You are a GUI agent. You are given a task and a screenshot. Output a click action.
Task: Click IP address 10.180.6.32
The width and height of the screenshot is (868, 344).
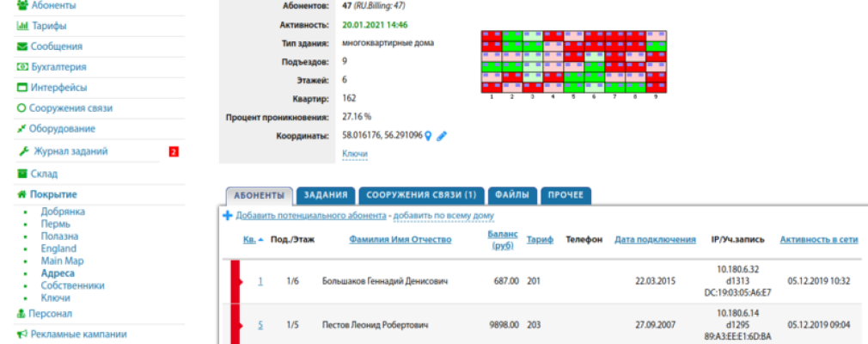coord(738,270)
